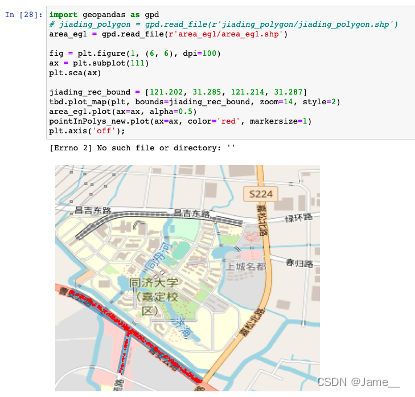Click the plt.axis('off') line
Viewport: 415px width, 397px height.
(87, 131)
